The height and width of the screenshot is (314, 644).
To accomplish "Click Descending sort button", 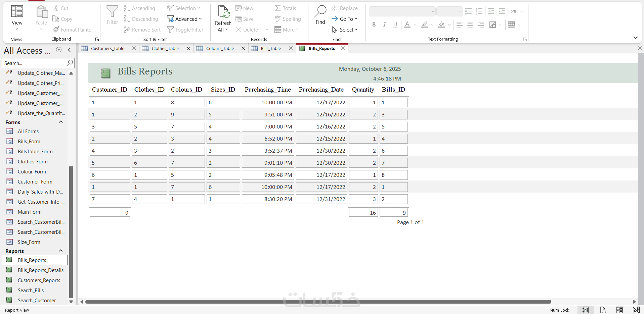I will (x=140, y=19).
